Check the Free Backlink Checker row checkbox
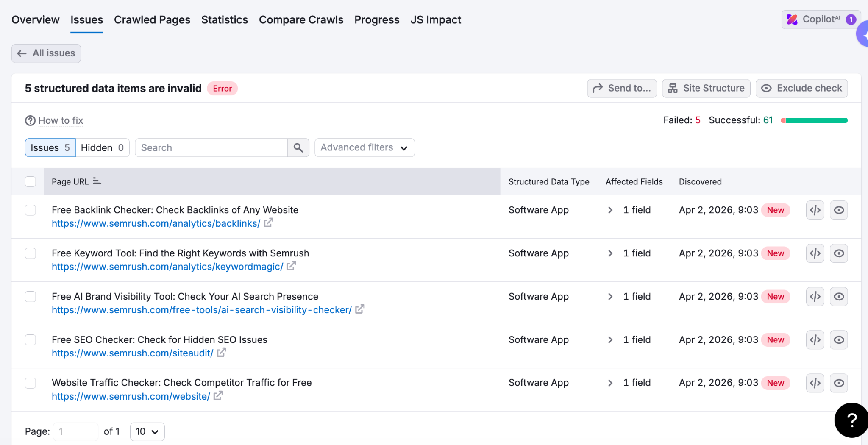The image size is (868, 445). [x=31, y=210]
